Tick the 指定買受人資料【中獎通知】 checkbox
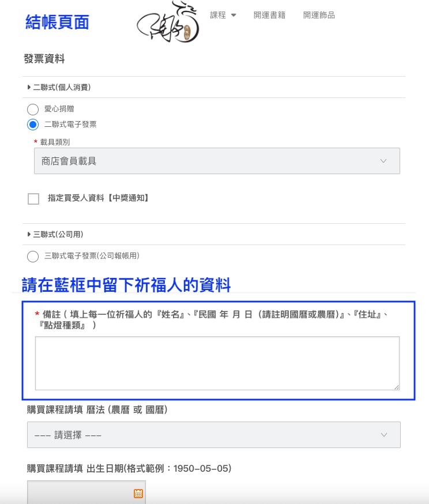Image resolution: width=429 pixels, height=504 pixels. 33,199
